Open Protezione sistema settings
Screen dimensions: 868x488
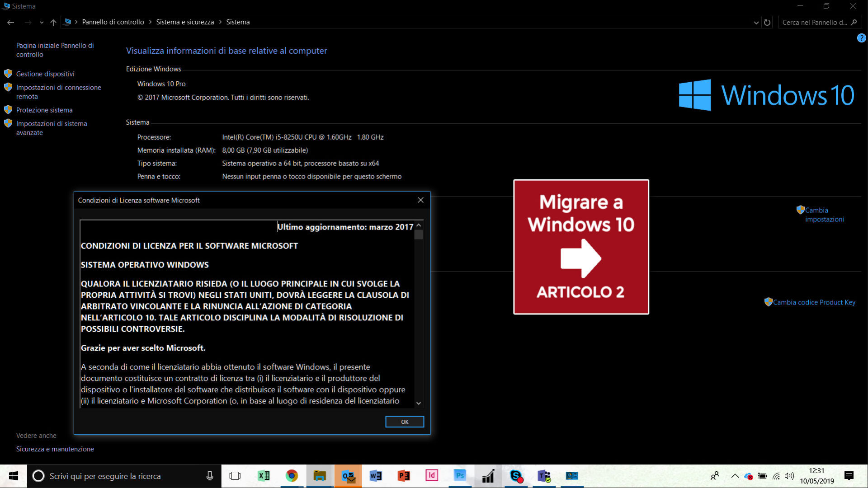(44, 110)
